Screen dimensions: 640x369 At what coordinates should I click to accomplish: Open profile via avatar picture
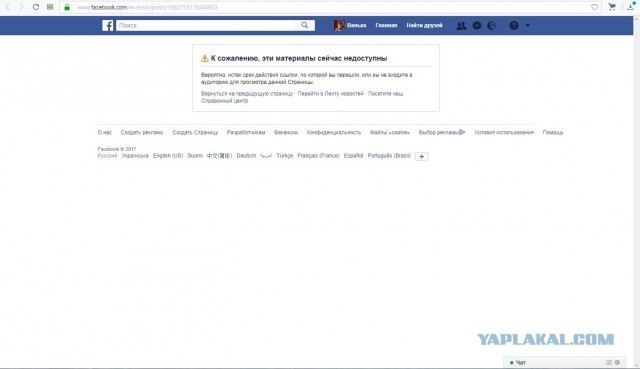coord(339,25)
